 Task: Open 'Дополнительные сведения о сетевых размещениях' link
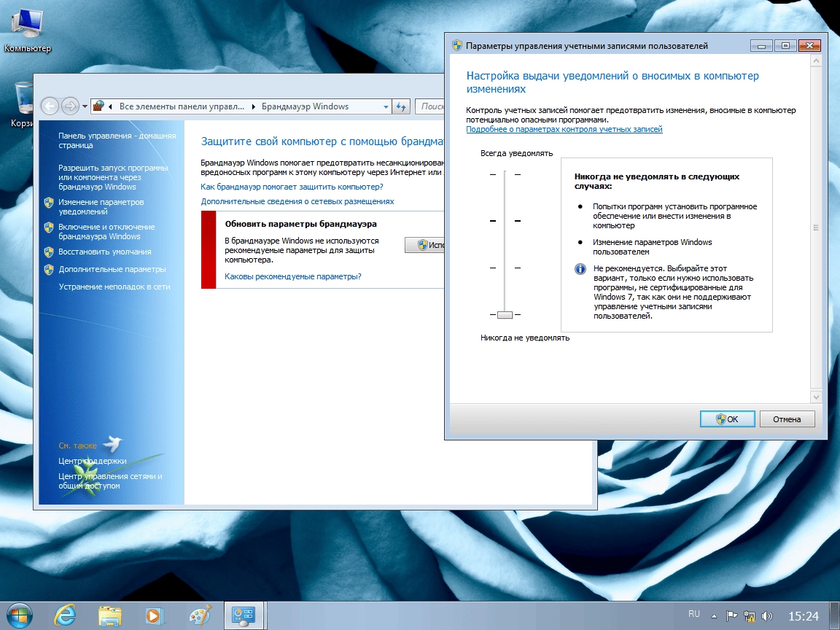[x=297, y=201]
